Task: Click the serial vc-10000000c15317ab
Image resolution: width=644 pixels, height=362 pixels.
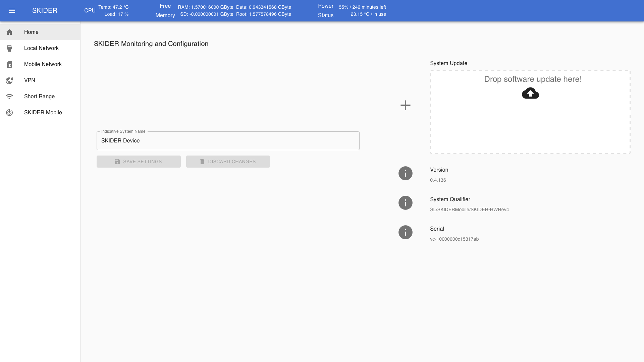Action: [454, 239]
